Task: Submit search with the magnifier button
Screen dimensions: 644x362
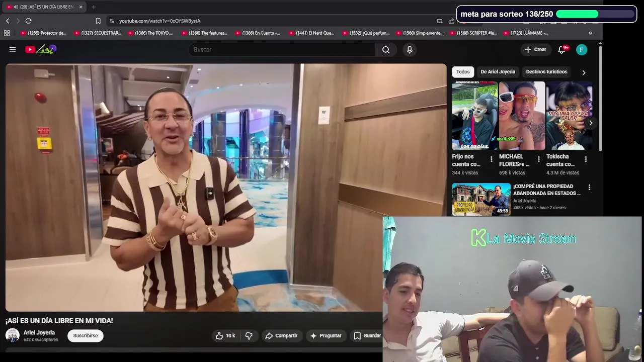Action: click(386, 50)
